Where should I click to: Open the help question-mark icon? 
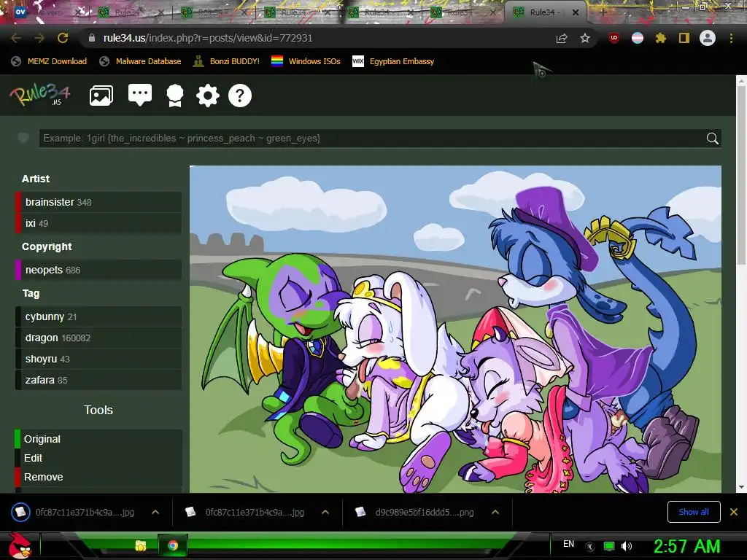tap(239, 96)
